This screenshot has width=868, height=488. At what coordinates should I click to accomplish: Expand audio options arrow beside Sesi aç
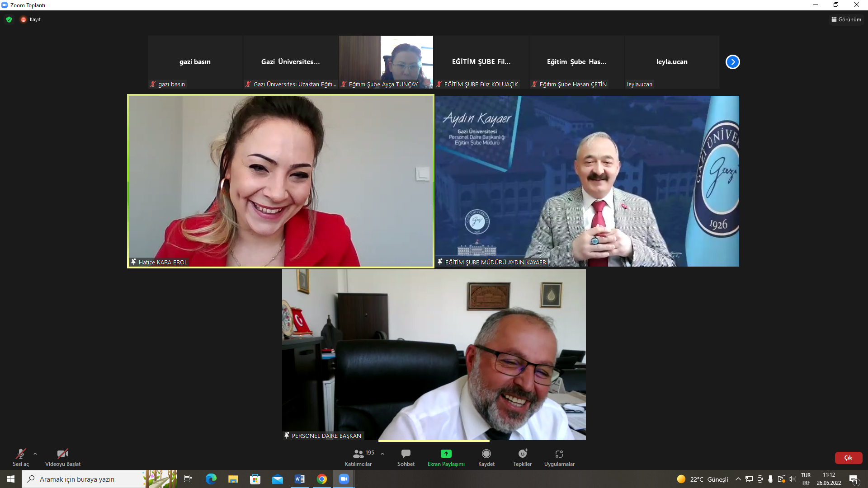click(x=35, y=454)
